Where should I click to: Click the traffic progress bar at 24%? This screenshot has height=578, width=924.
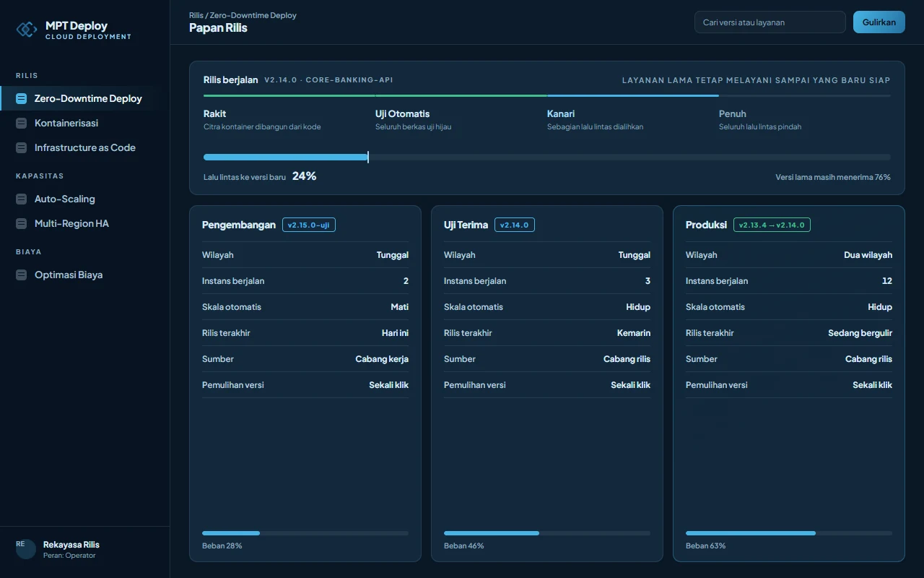click(x=547, y=157)
